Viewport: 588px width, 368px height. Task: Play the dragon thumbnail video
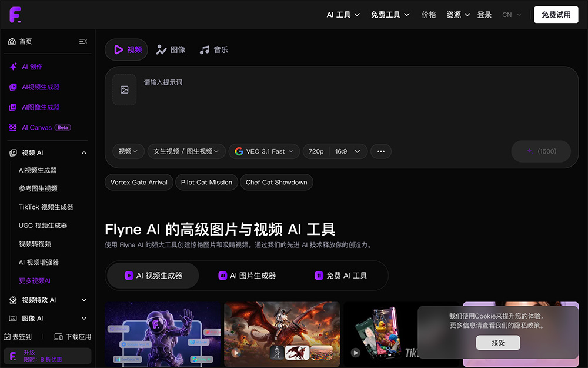coord(236,353)
